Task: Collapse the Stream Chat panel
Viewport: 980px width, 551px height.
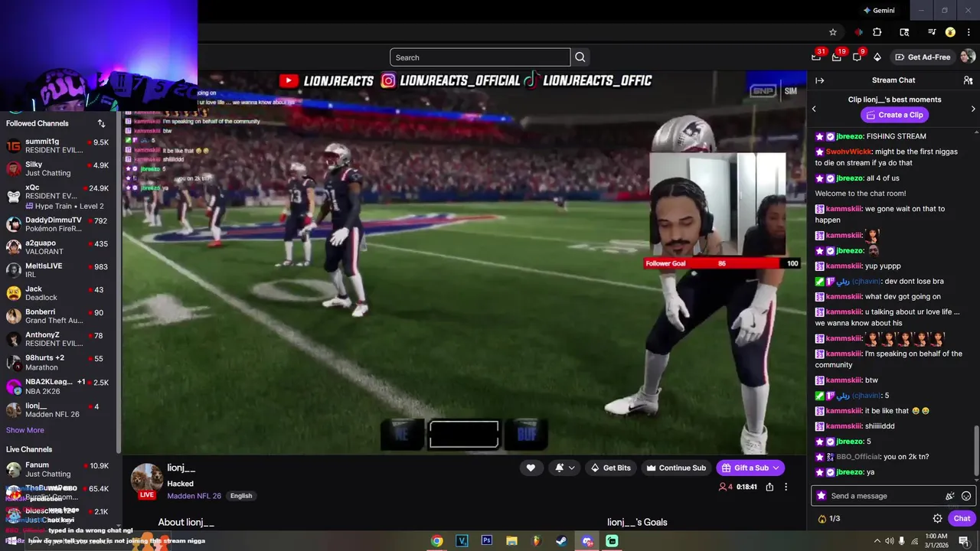Action: point(819,80)
